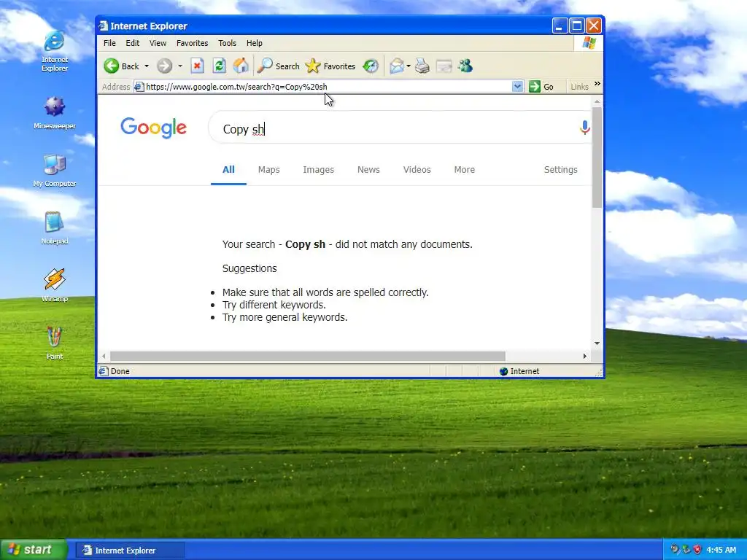The image size is (747, 560).
Task: Click the Forward arrow button
Action: [x=164, y=66]
